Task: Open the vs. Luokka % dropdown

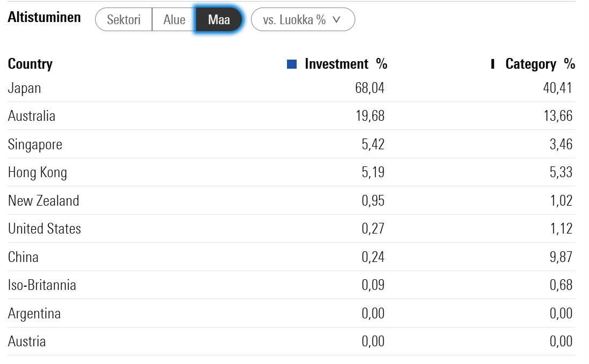Action: pos(303,19)
